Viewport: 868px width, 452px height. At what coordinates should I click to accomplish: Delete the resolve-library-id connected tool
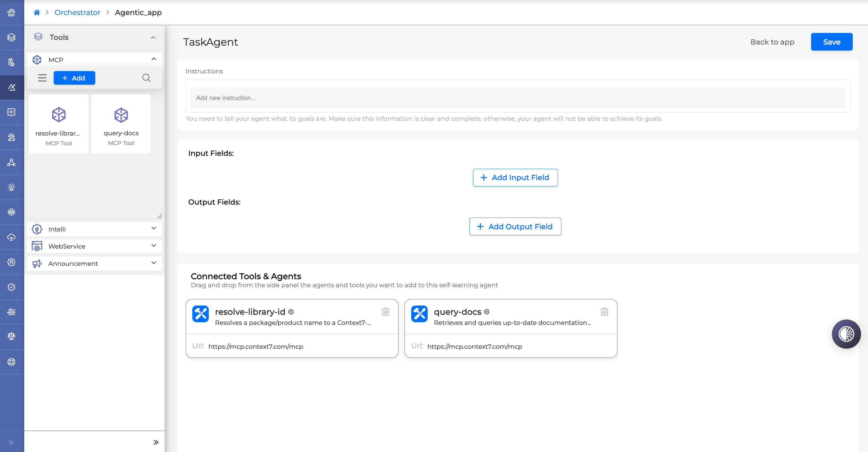[385, 312]
